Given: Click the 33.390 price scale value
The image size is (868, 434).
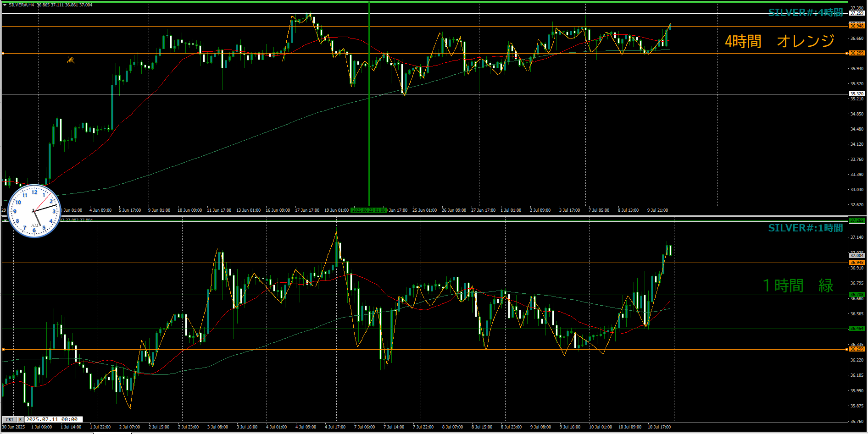Looking at the screenshot, I should pos(857,175).
